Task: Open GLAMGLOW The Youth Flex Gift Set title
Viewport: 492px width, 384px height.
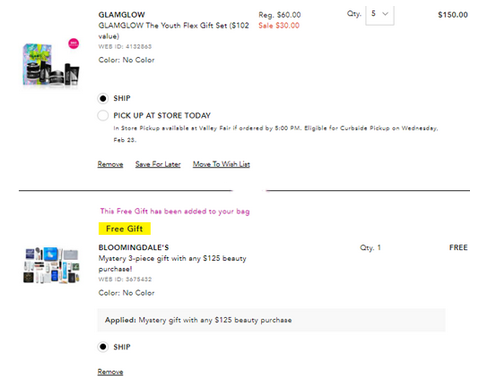Action: [x=174, y=31]
